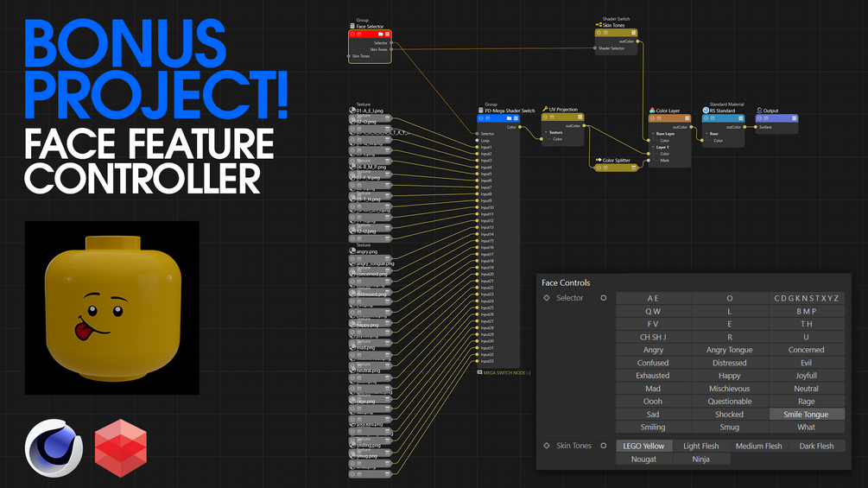Click the Surface port on Output node
The width and height of the screenshot is (868, 488).
756,127
